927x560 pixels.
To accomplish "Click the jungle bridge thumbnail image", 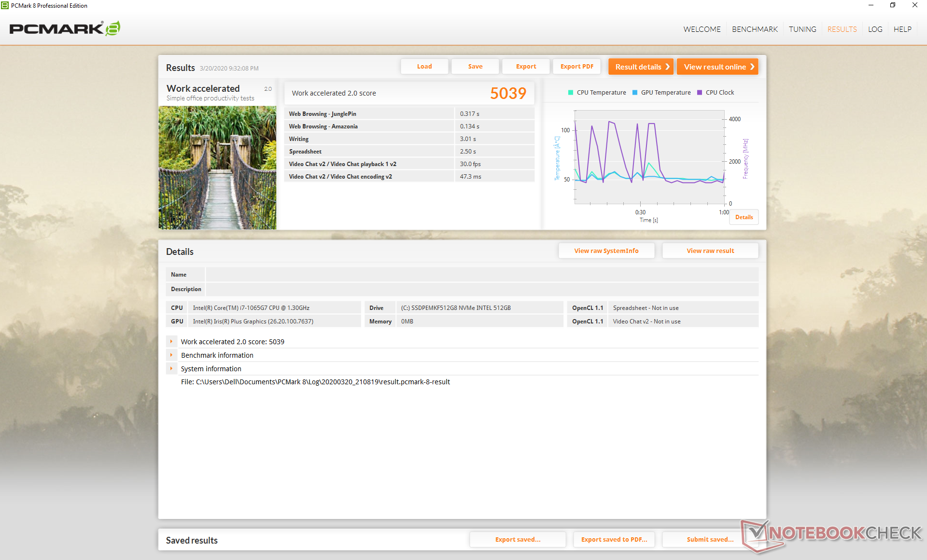I will point(217,168).
